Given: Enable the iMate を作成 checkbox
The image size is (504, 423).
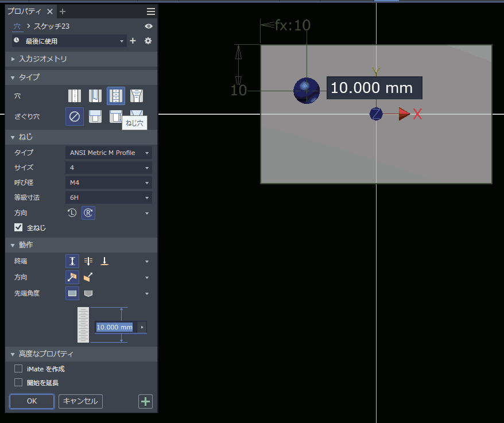Looking at the screenshot, I should (18, 368).
